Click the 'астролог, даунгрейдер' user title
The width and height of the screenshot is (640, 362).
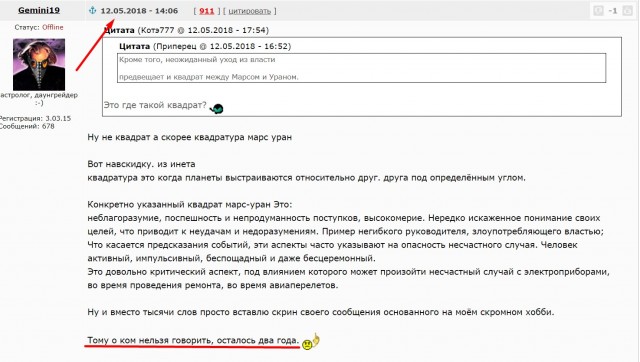39,95
